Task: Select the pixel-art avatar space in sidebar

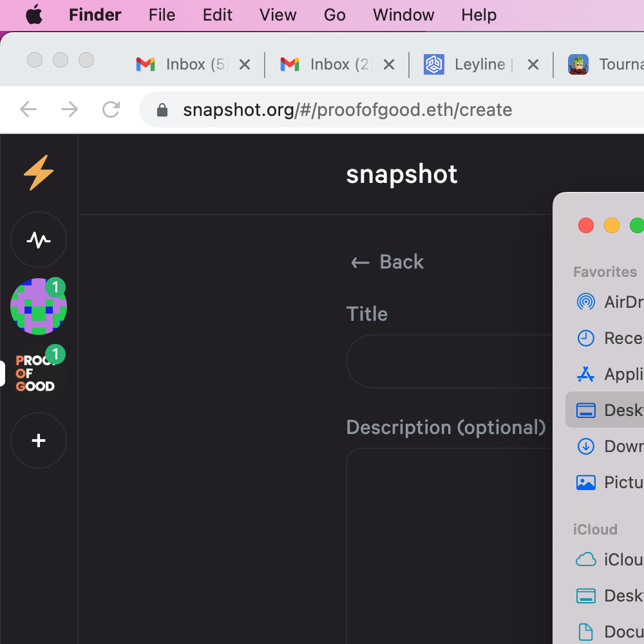Action: click(x=39, y=307)
